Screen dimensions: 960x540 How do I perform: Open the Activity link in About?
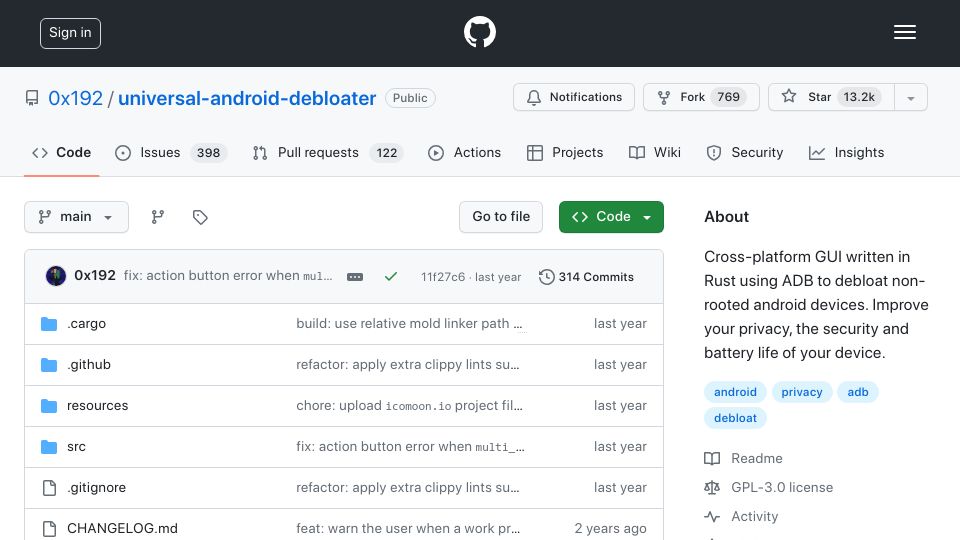click(741, 517)
